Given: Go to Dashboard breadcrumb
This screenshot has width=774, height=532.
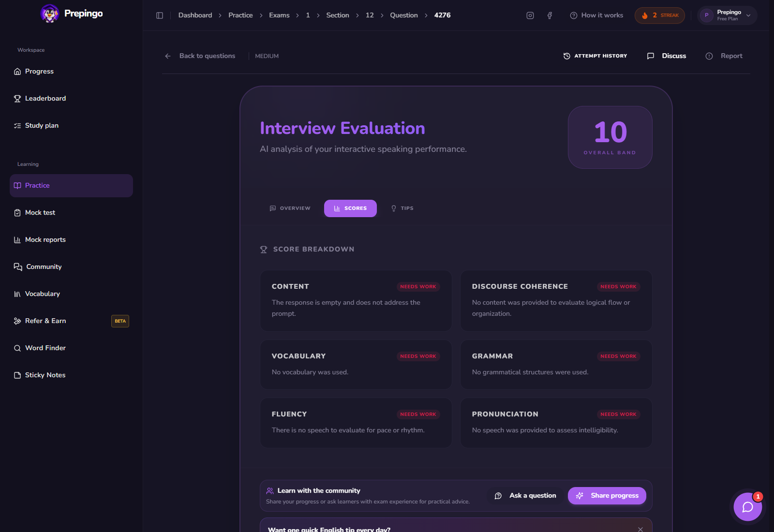Looking at the screenshot, I should pyautogui.click(x=195, y=15).
